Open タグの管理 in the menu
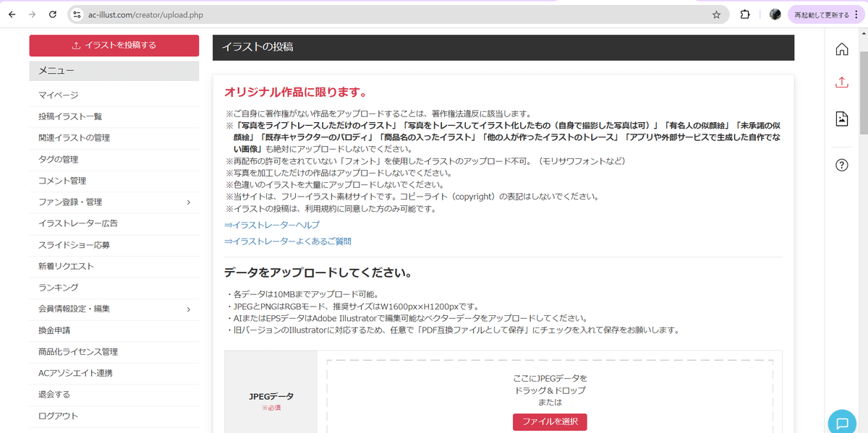 [x=114, y=159]
